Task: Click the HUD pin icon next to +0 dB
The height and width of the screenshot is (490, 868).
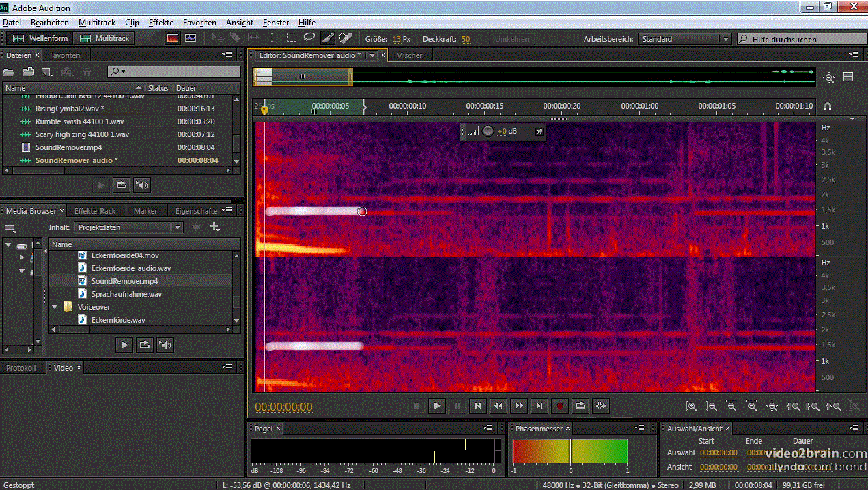Action: (539, 131)
